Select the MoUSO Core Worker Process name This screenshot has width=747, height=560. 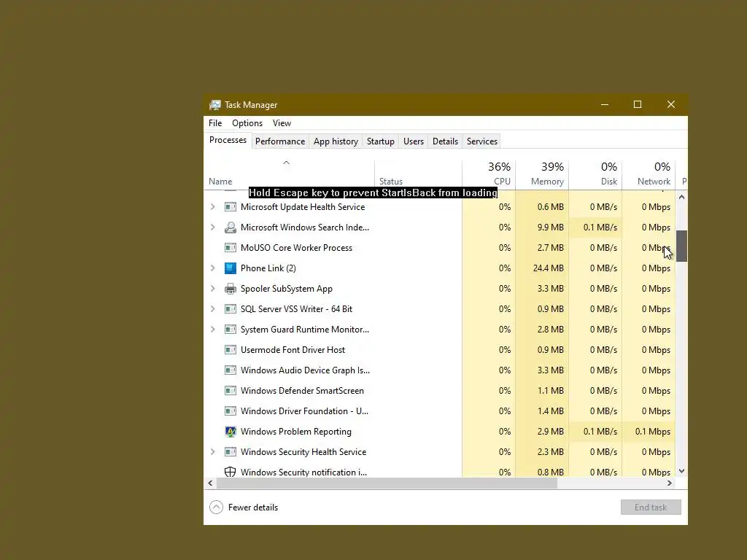pyautogui.click(x=296, y=248)
